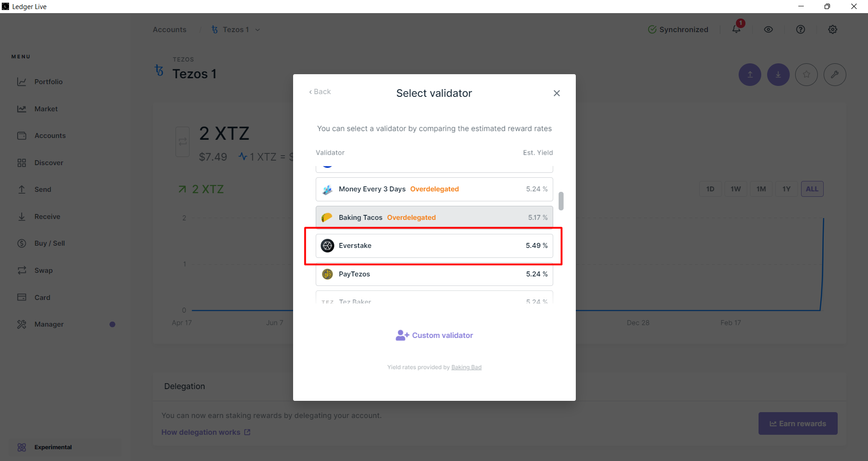Viewport: 868px width, 461px height.
Task: Click the validator list scrollbar
Action: (561, 201)
